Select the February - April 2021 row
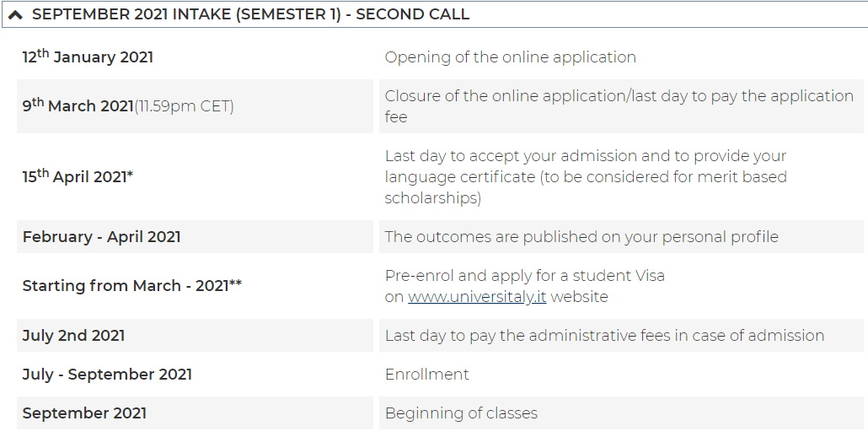 tap(440, 236)
